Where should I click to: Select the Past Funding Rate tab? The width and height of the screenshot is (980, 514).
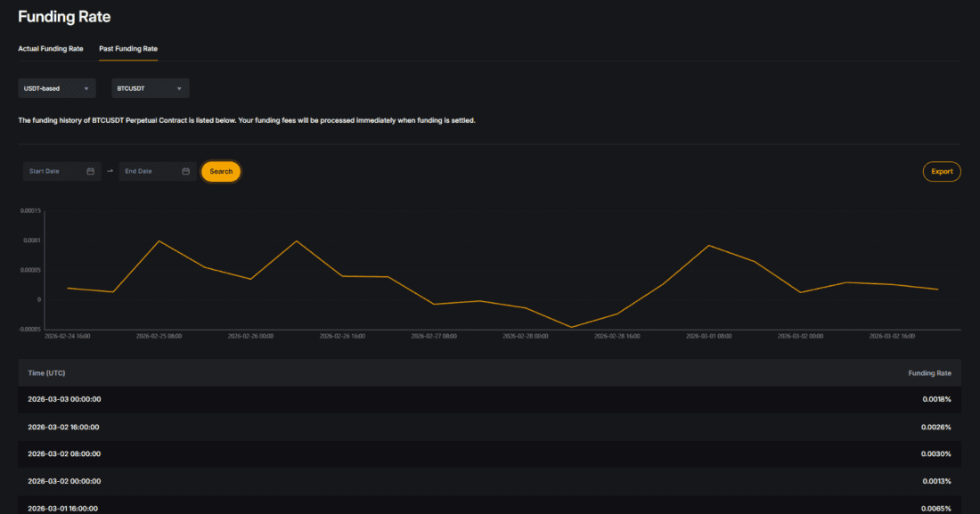(x=128, y=48)
